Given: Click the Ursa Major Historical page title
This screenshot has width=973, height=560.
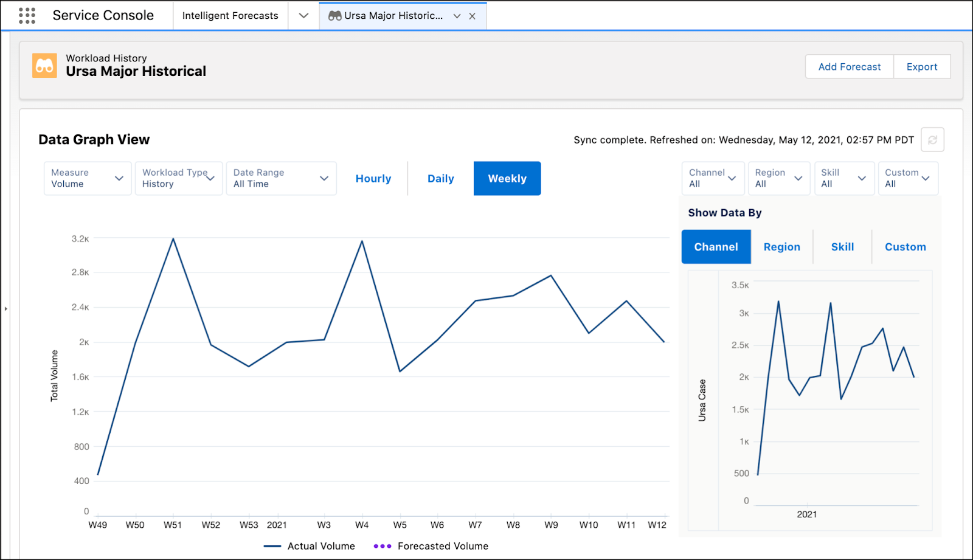Looking at the screenshot, I should (x=136, y=72).
